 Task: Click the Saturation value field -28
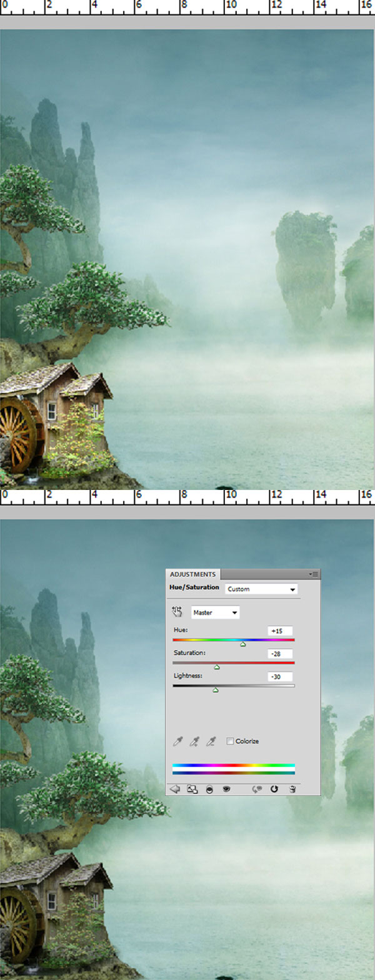click(280, 654)
